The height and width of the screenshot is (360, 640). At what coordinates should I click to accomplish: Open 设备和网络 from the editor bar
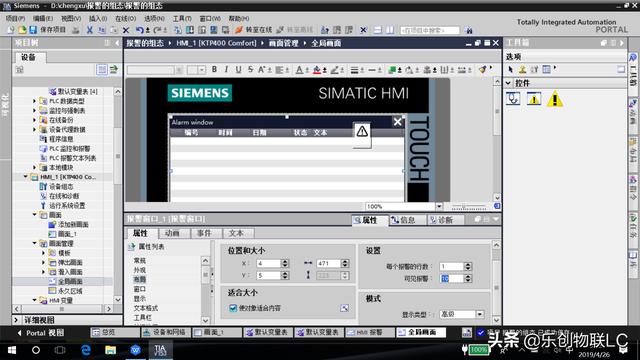tap(165, 333)
